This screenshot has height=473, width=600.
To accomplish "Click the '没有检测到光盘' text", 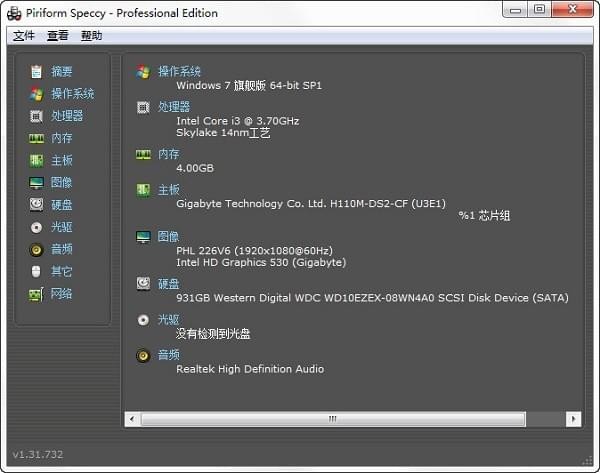I will [x=213, y=334].
